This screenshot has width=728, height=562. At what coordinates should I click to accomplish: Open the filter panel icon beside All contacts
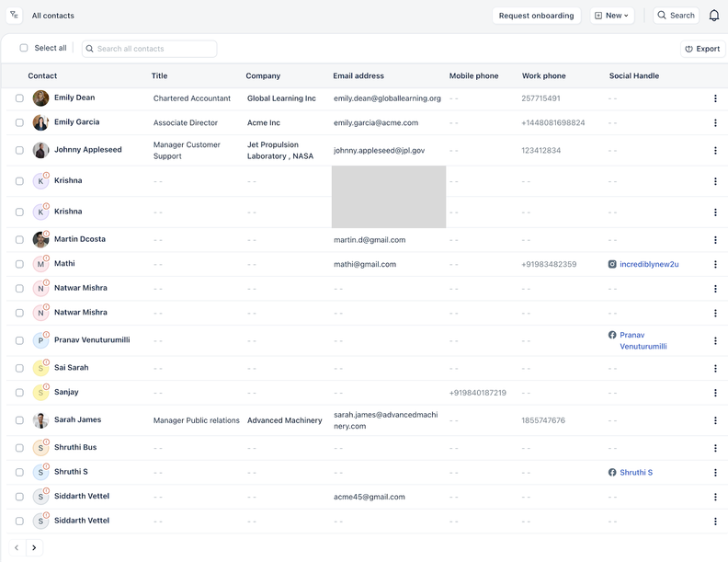point(15,15)
